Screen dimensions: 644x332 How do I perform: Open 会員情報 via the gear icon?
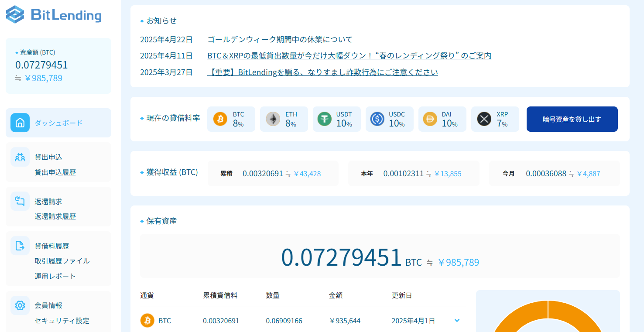[20, 305]
